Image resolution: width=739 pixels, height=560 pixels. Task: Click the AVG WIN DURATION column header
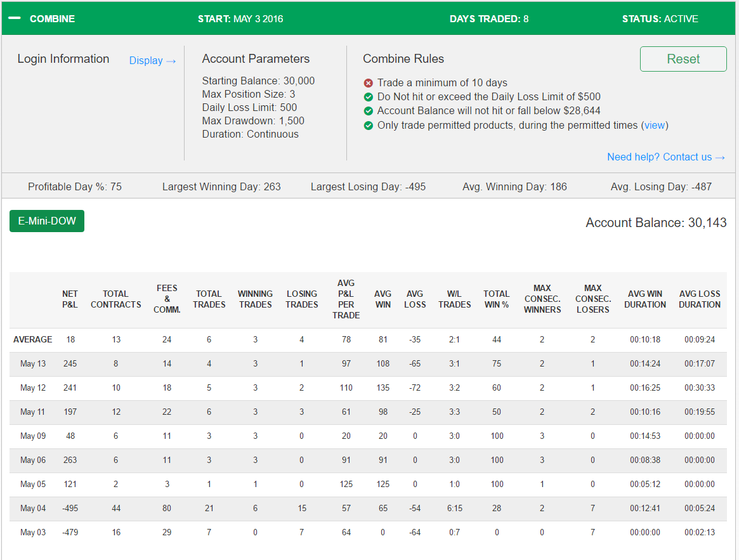tap(644, 299)
